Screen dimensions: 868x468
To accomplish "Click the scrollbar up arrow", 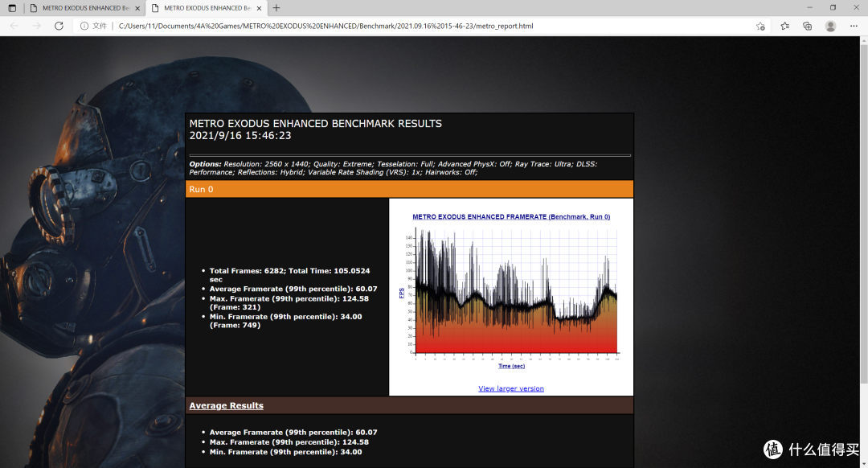I will (x=863, y=40).
